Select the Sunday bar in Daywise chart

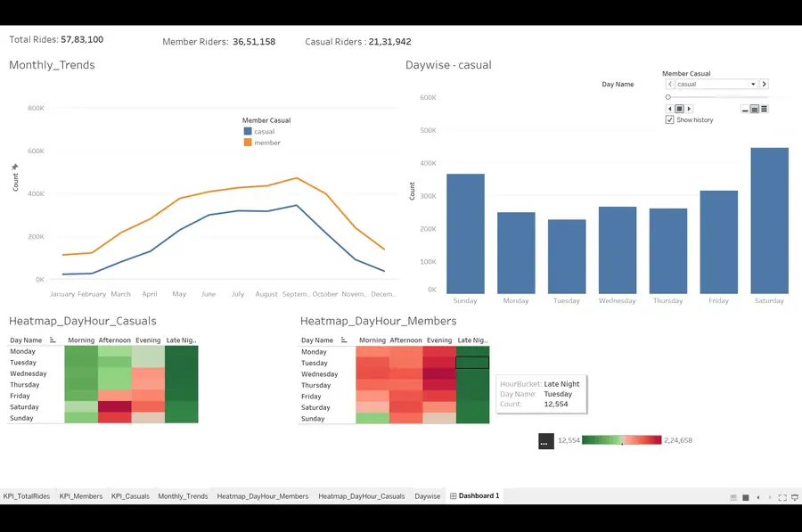465,233
